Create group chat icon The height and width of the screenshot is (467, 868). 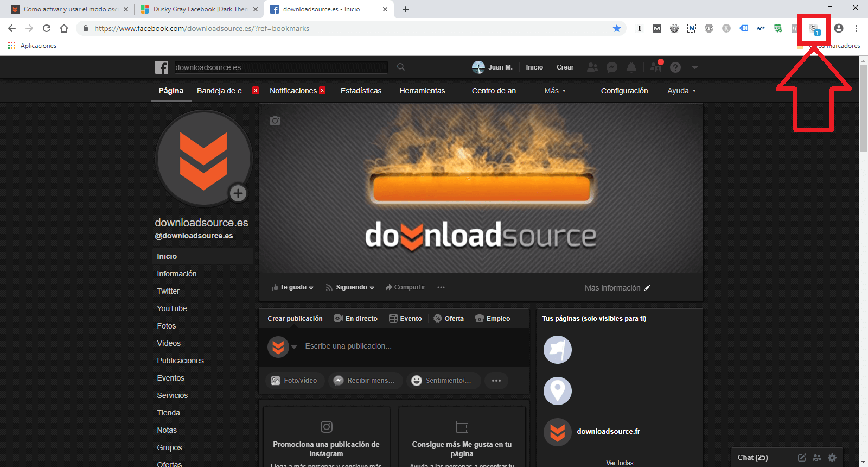click(x=817, y=458)
